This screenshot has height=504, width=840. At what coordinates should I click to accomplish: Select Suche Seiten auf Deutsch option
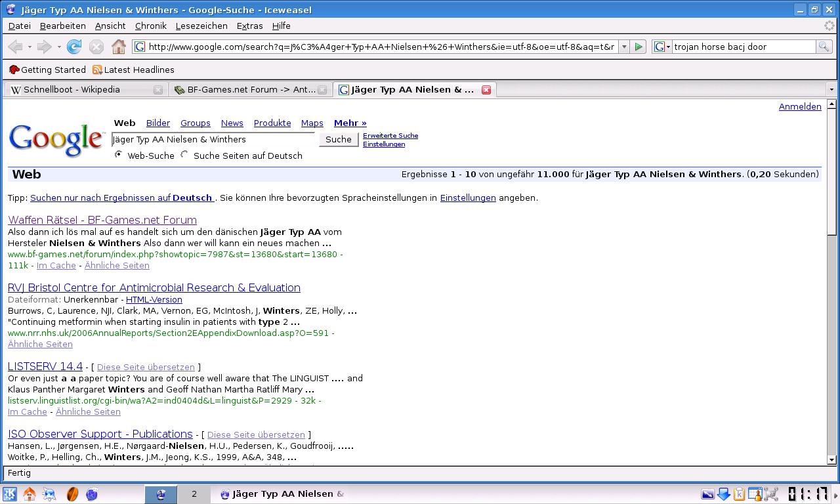pos(185,155)
